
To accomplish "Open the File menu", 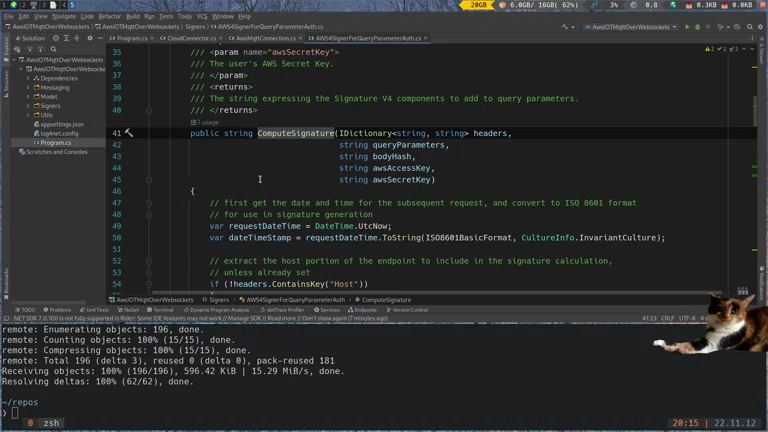I will [x=8, y=16].
